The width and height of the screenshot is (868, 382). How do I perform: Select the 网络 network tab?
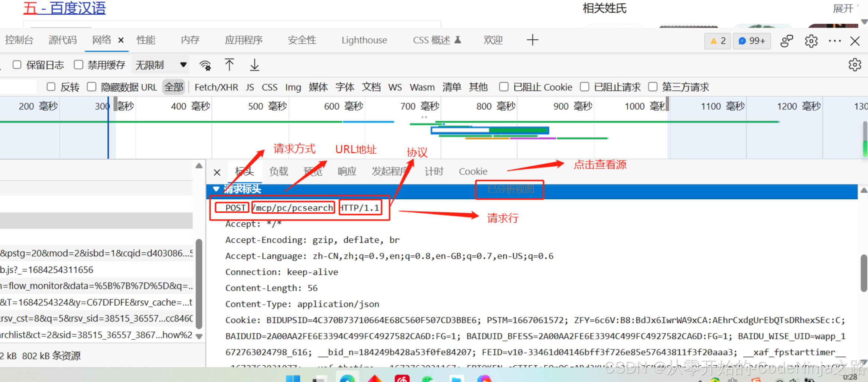click(x=101, y=40)
